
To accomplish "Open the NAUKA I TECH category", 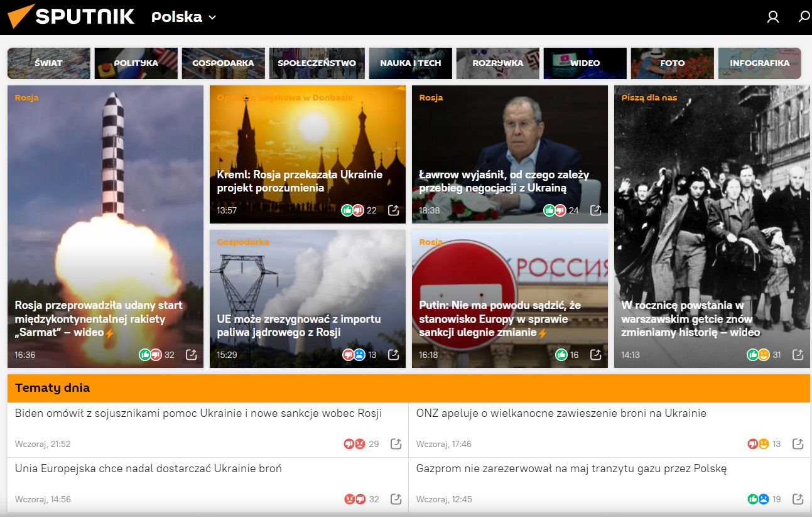I will point(410,63).
